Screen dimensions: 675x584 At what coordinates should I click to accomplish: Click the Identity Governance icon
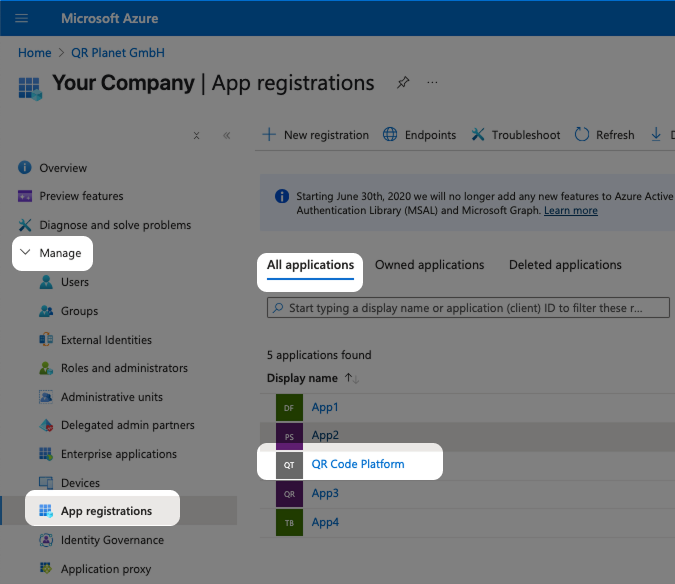pos(46,540)
